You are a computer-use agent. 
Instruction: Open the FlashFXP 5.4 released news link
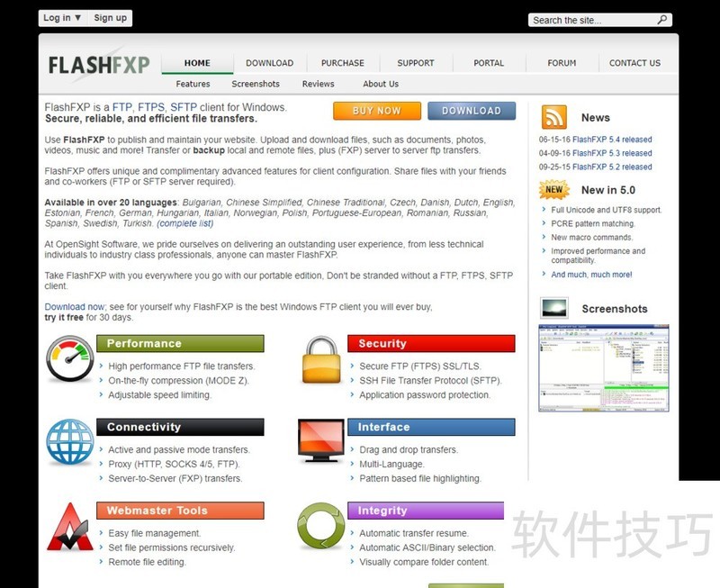point(612,140)
